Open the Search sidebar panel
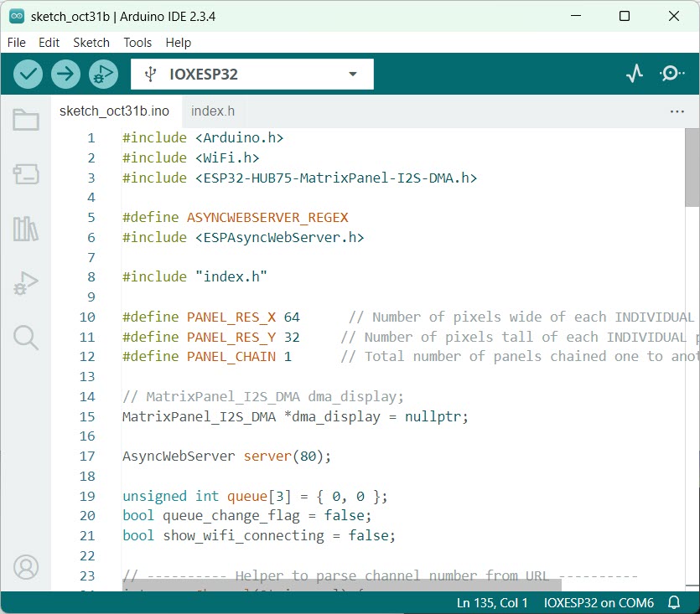Screen dimensions: 700x614 [26, 338]
